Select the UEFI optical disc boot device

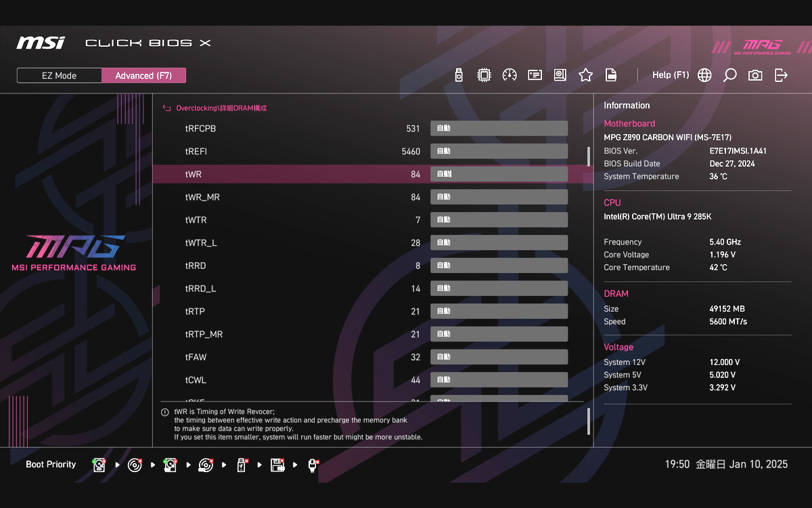[135, 465]
